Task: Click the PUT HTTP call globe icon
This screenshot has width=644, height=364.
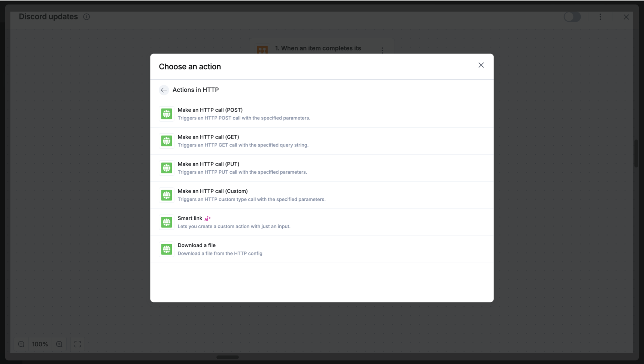Action: tap(167, 168)
